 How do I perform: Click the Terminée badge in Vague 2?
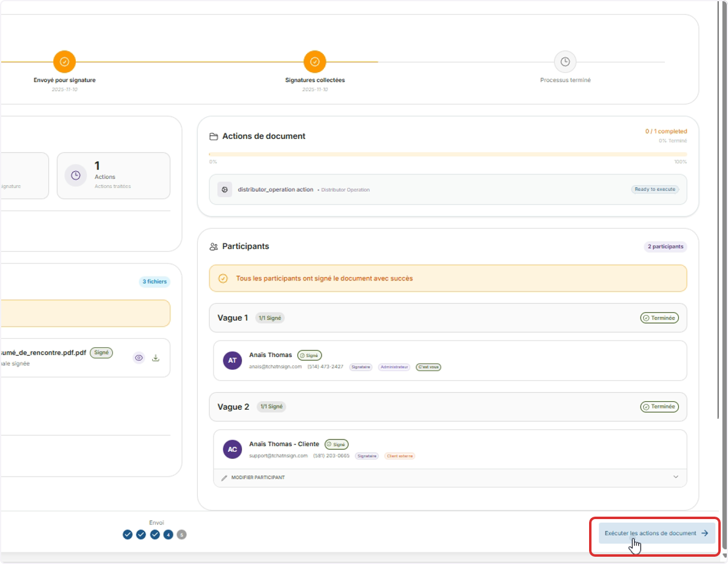[x=659, y=407]
